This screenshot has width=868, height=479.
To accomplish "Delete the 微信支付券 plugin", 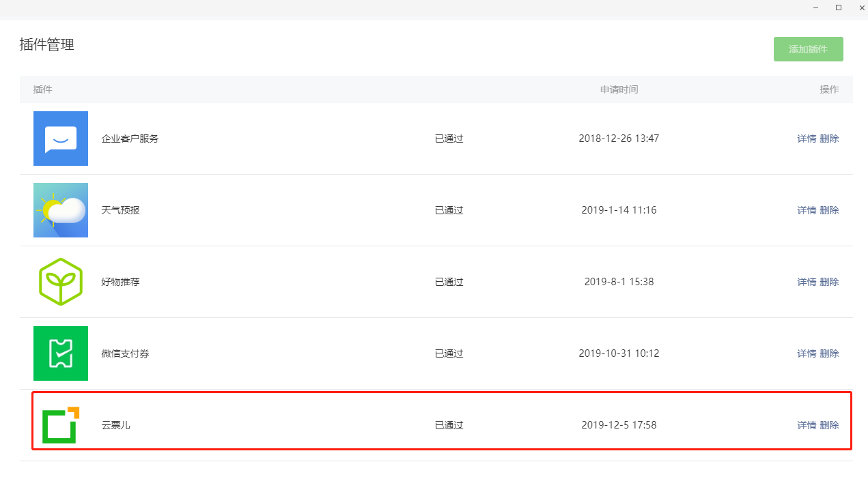I will (x=829, y=353).
